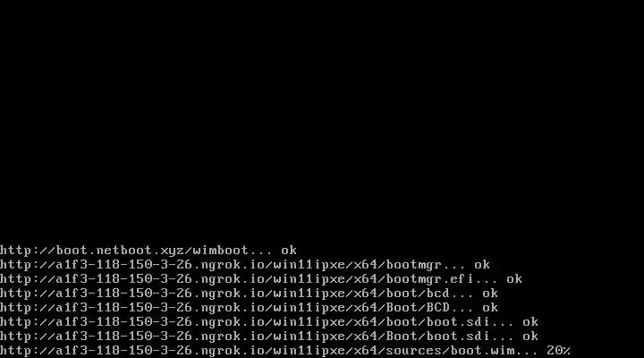644x358 pixels.
Task: Click the 20% download progress indicator
Action: click(x=558, y=351)
